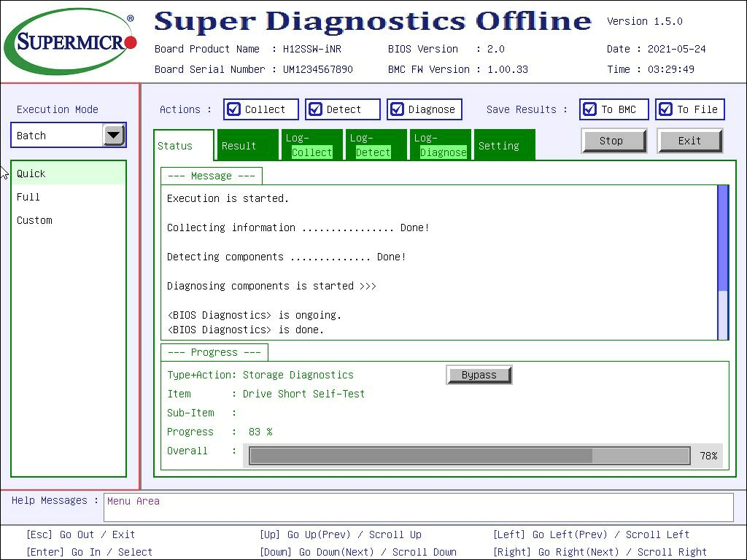747x560 pixels.
Task: Choose Custom in the mode list
Action: click(x=35, y=220)
